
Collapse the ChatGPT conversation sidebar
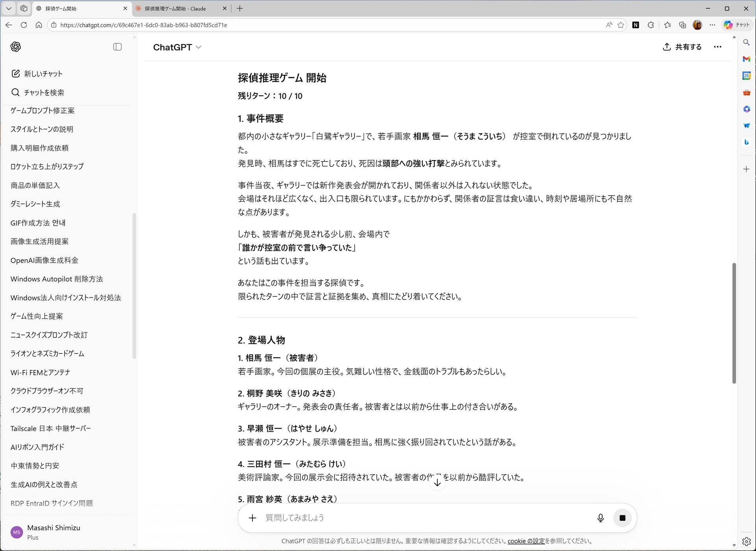(x=117, y=47)
